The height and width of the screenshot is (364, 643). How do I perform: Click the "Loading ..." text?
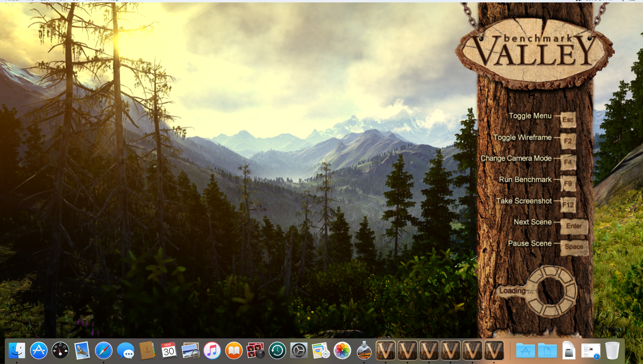[516, 291]
